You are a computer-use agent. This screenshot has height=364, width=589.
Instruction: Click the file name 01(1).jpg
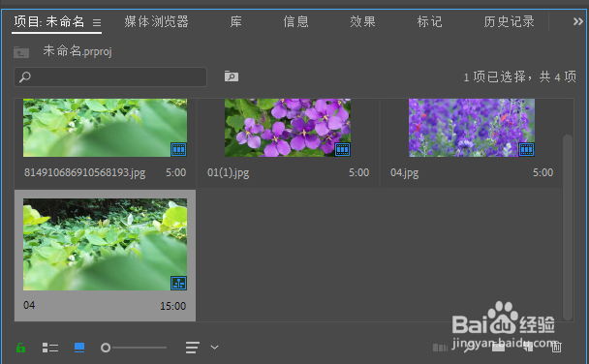tap(228, 172)
